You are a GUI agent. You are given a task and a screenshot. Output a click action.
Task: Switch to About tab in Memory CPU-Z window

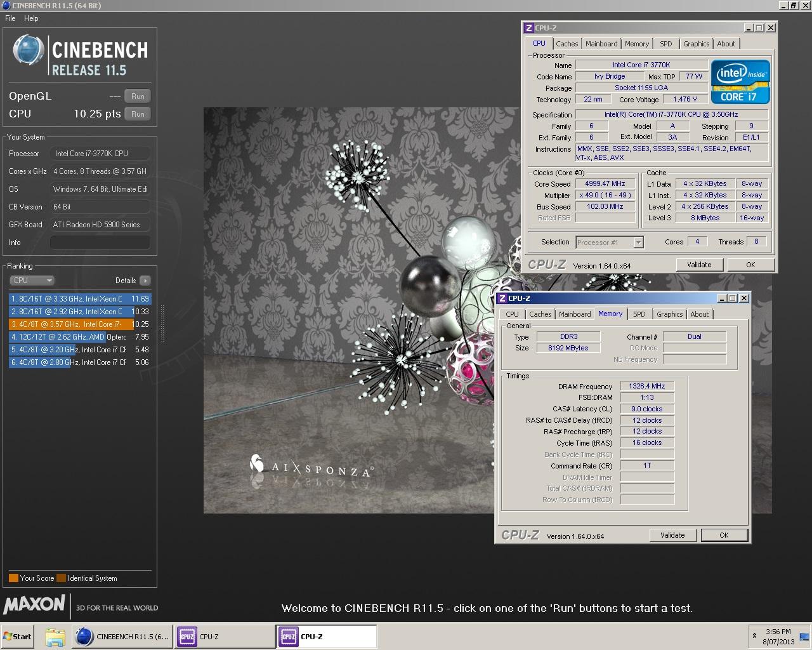pos(700,314)
